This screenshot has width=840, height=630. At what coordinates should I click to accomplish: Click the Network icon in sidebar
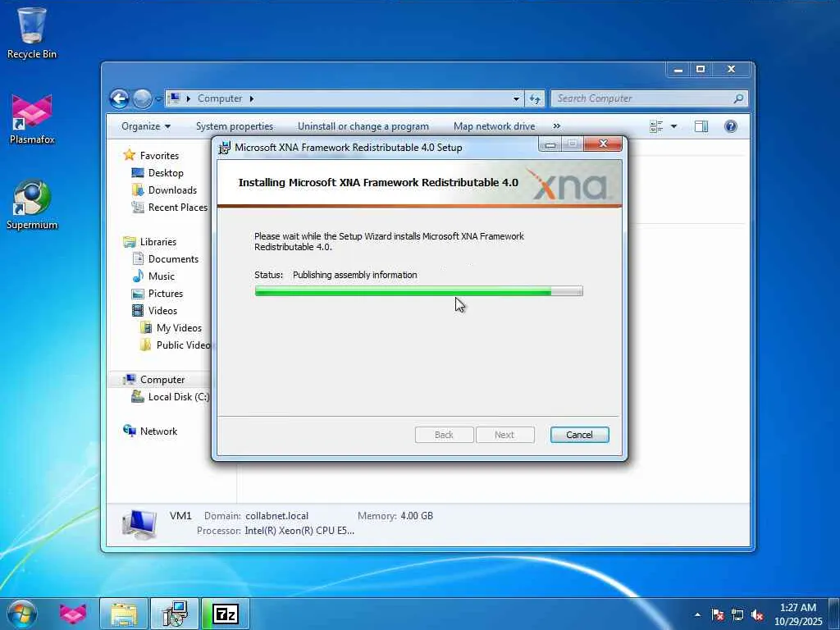point(129,431)
